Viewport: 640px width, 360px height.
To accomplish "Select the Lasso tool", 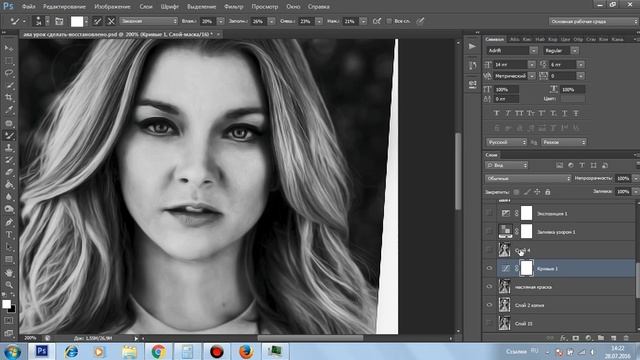I will point(9,73).
